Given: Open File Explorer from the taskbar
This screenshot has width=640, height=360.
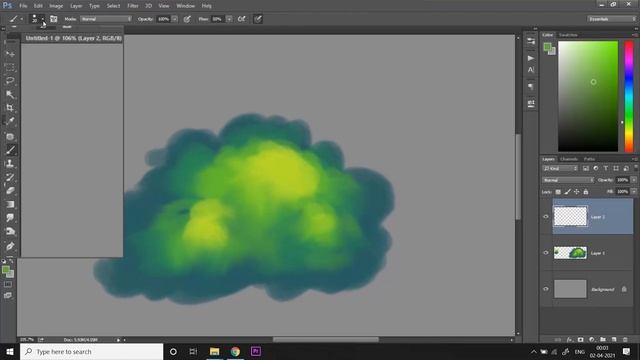Looking at the screenshot, I should tap(214, 351).
